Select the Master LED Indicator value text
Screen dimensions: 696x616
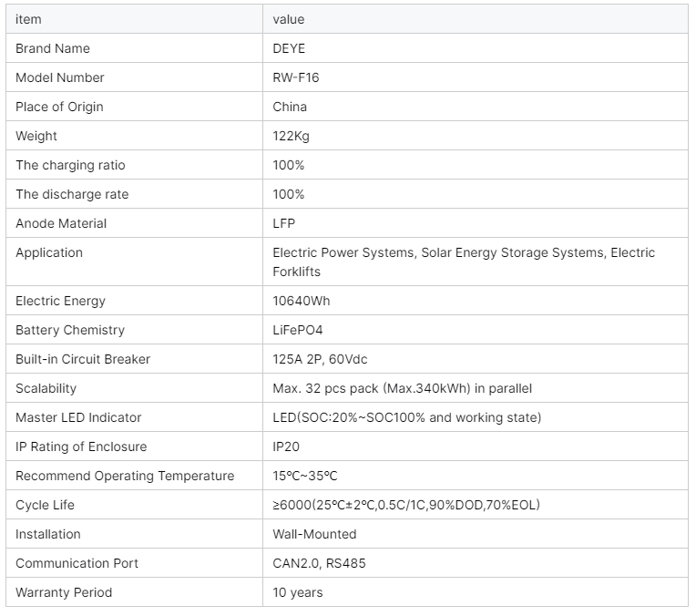(406, 417)
